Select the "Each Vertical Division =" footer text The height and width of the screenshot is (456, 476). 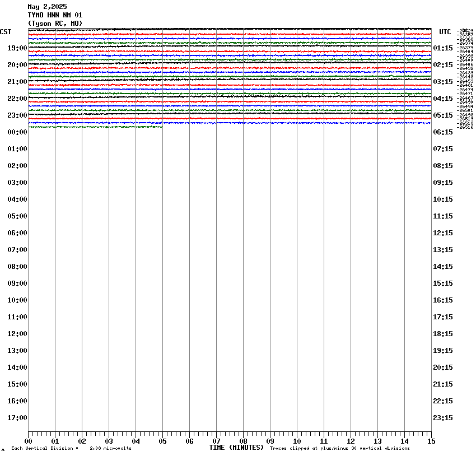(x=45, y=448)
